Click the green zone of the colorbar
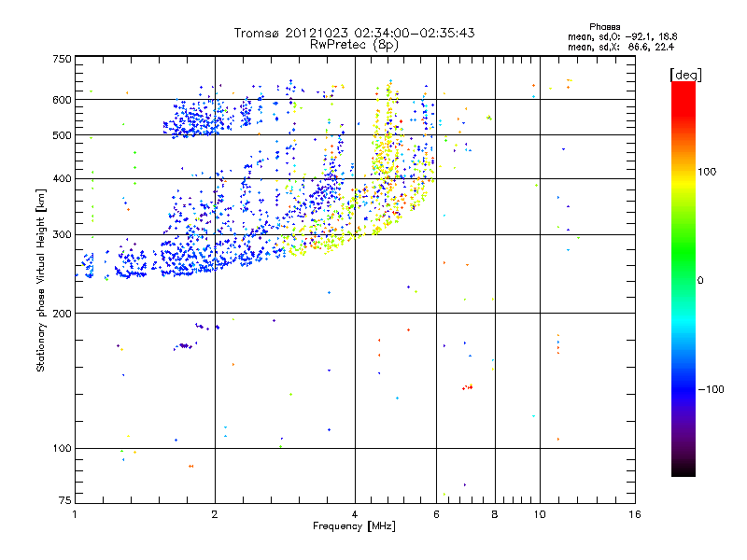747x560 pixels. [x=684, y=252]
